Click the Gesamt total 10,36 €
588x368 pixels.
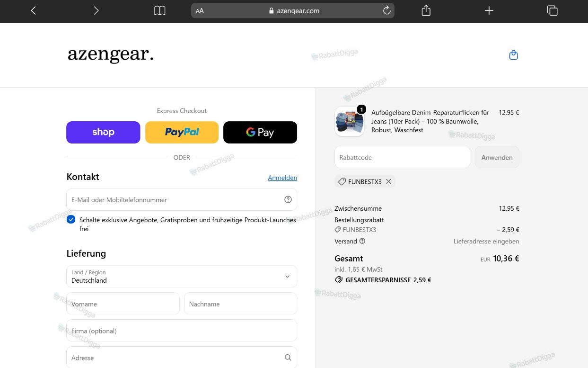506,259
